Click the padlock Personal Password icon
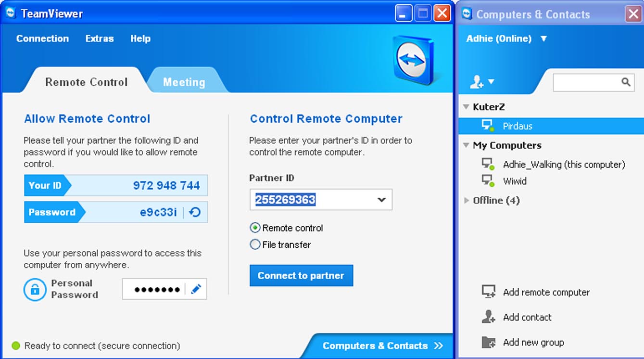Image resolution: width=644 pixels, height=359 pixels. [x=35, y=289]
